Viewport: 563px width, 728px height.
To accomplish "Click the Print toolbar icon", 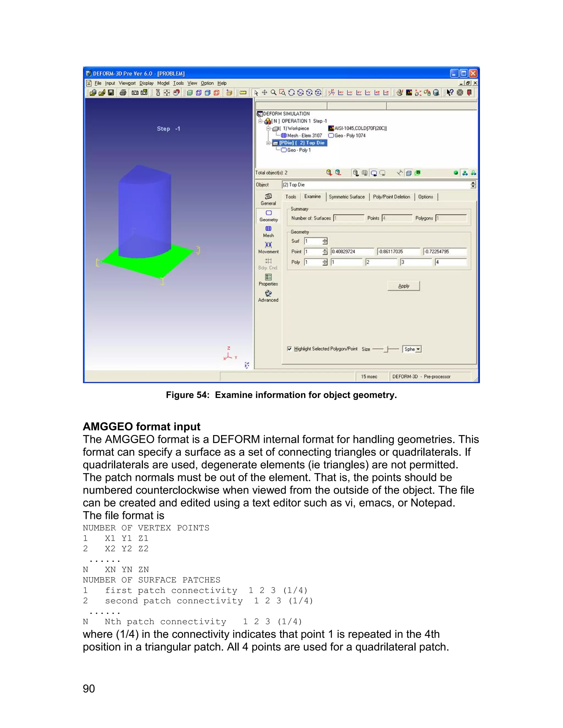I will coord(123,93).
